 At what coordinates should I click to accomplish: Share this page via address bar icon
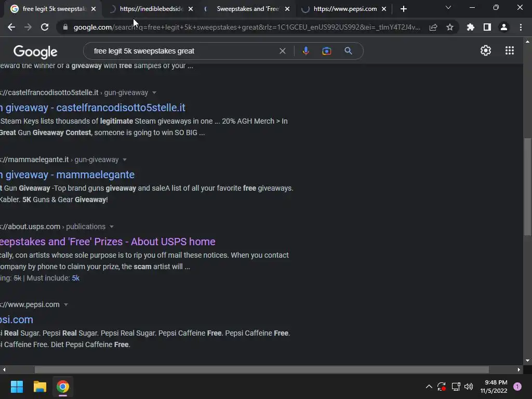tap(433, 27)
